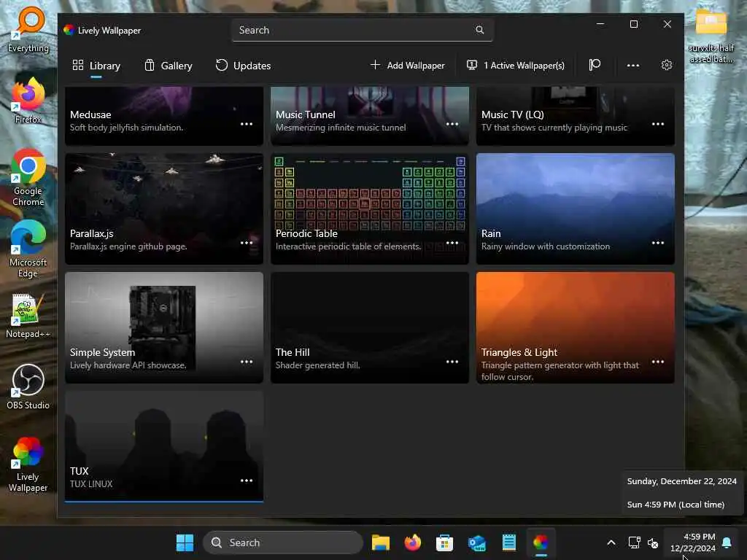747x560 pixels.
Task: Open more options for Rain wallpaper
Action: pos(658,243)
